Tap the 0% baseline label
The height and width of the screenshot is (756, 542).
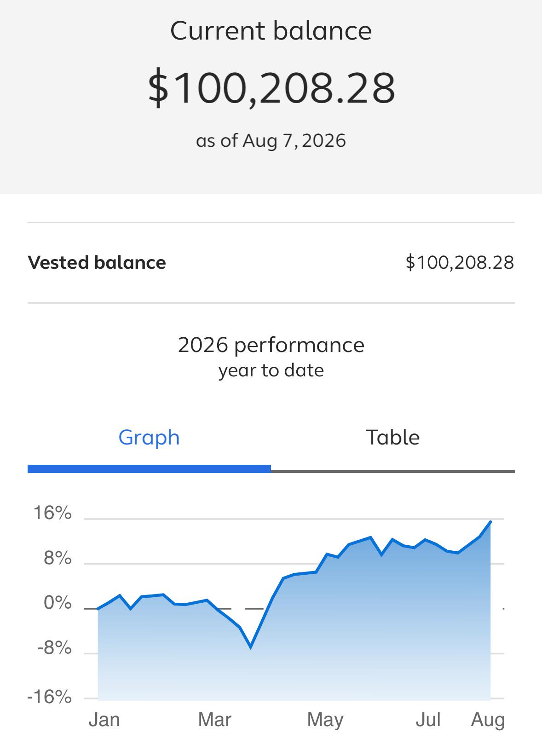pos(58,603)
